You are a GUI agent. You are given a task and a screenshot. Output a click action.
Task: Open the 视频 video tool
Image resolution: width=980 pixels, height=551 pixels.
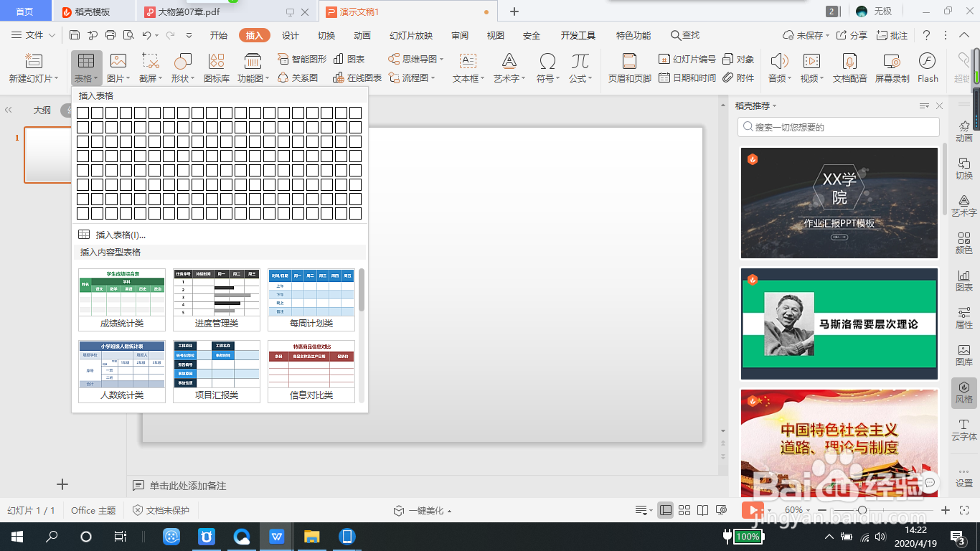811,68
